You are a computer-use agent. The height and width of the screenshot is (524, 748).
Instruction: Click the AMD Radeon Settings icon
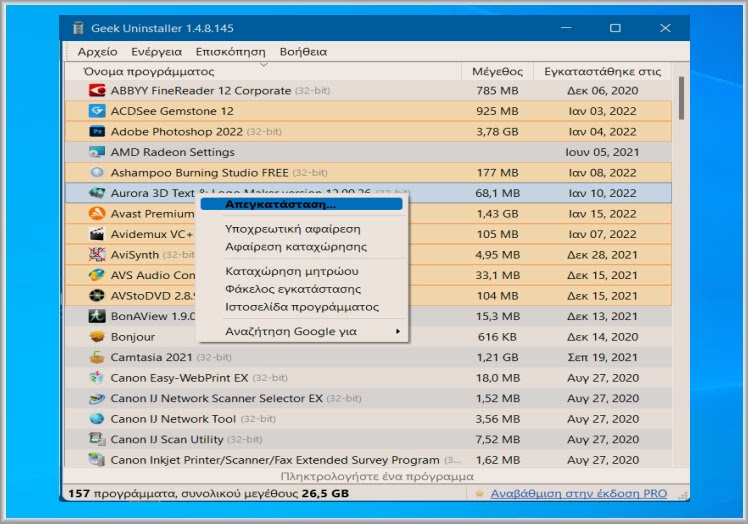pos(97,152)
